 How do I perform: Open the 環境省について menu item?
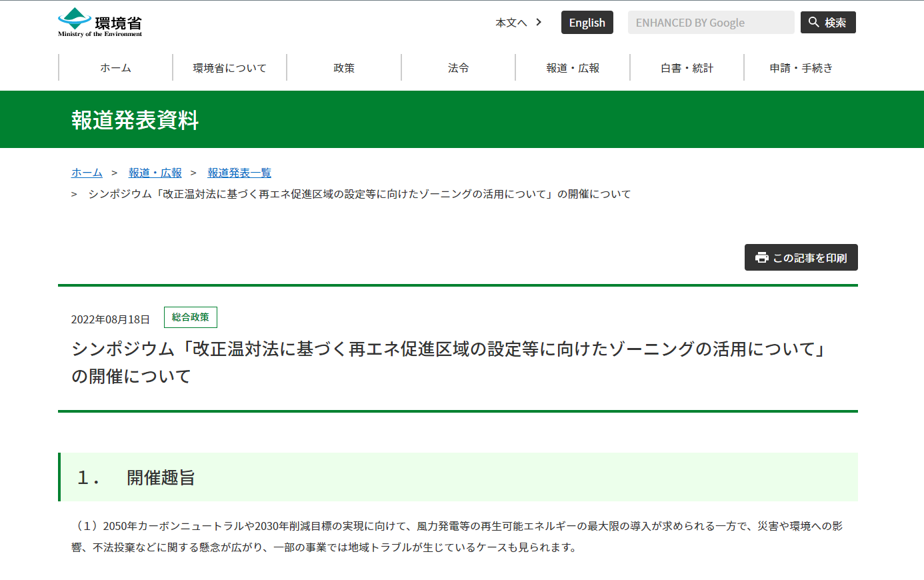point(229,68)
